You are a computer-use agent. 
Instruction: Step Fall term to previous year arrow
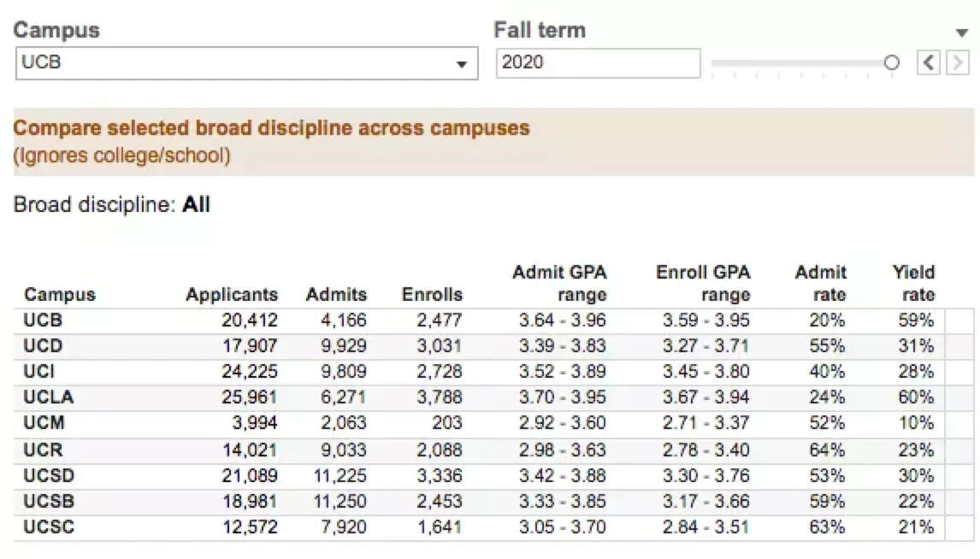[929, 62]
